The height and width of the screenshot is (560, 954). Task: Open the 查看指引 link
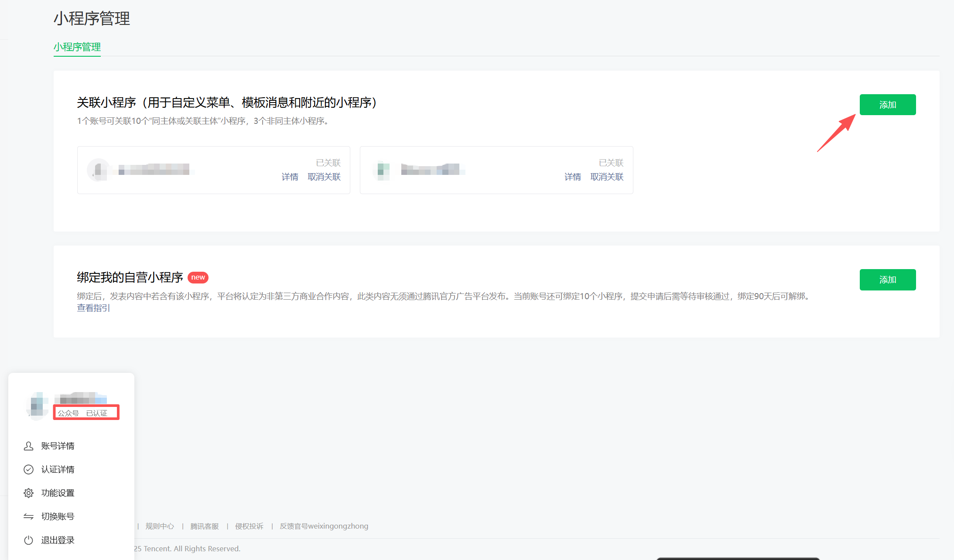click(93, 308)
